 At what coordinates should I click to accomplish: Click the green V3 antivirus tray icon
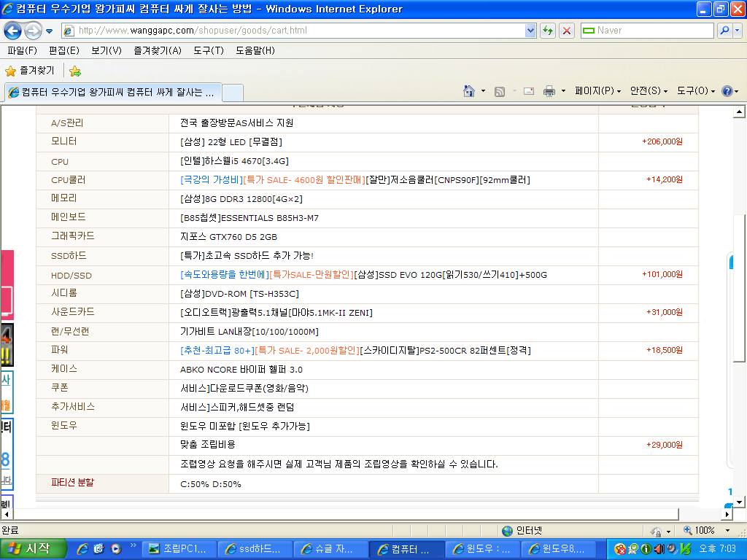(x=686, y=549)
